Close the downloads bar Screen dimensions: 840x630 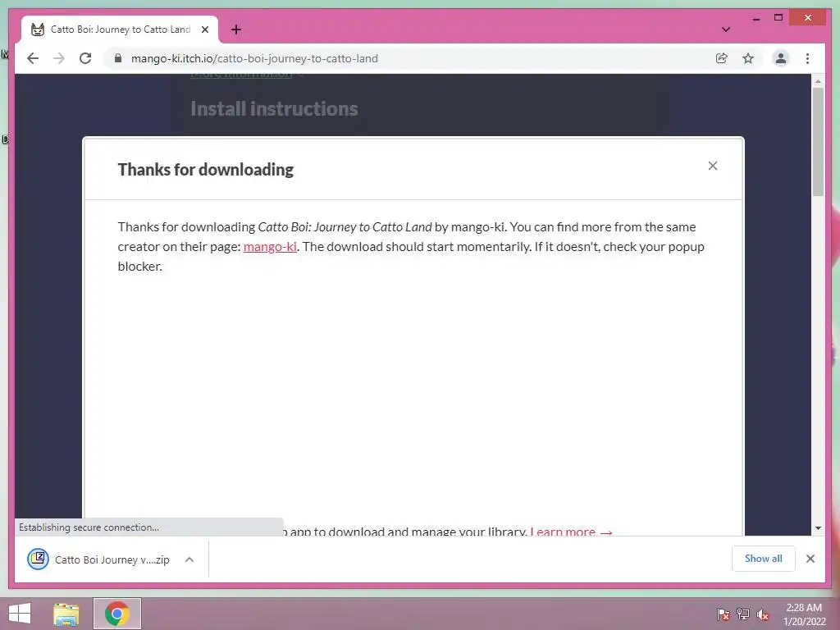click(810, 559)
